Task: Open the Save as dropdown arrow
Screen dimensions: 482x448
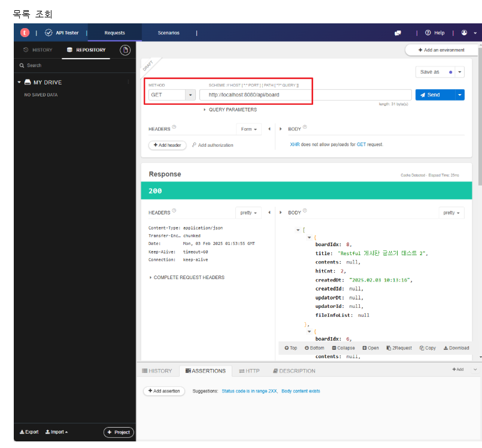Action: click(460, 72)
